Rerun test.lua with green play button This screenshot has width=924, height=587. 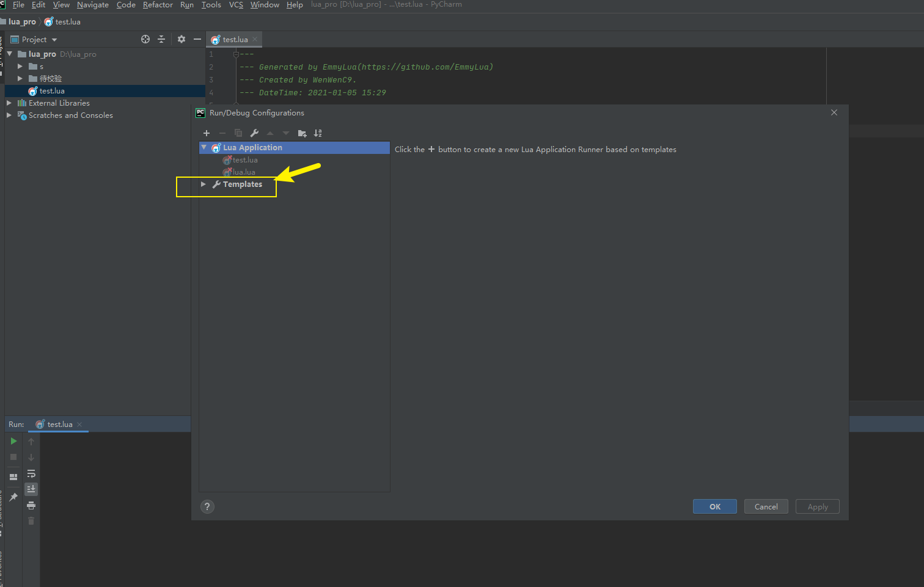click(13, 441)
